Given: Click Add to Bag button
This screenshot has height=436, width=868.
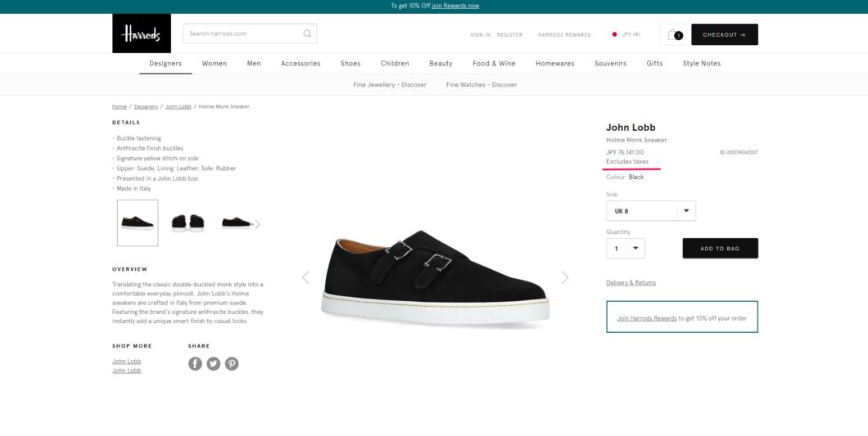Looking at the screenshot, I should [x=721, y=249].
